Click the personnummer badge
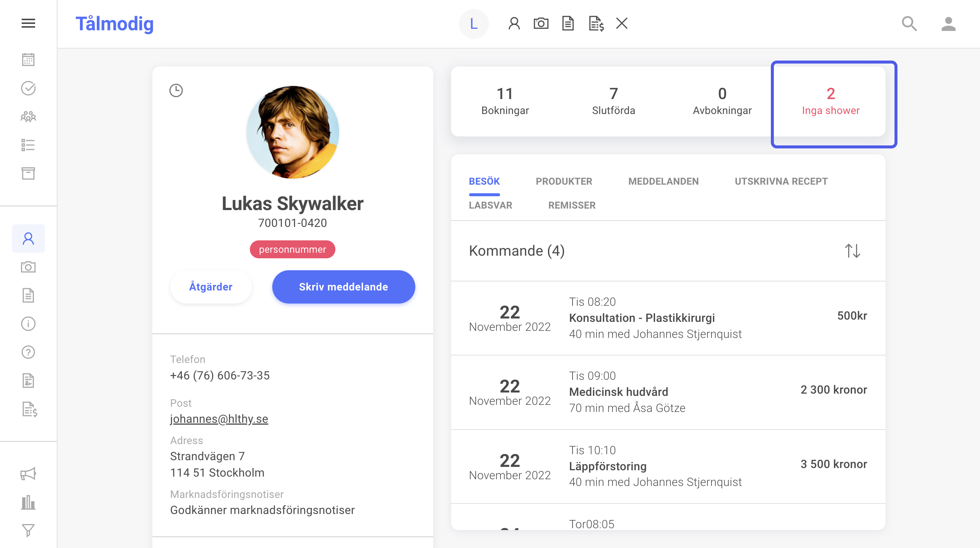 (x=292, y=249)
